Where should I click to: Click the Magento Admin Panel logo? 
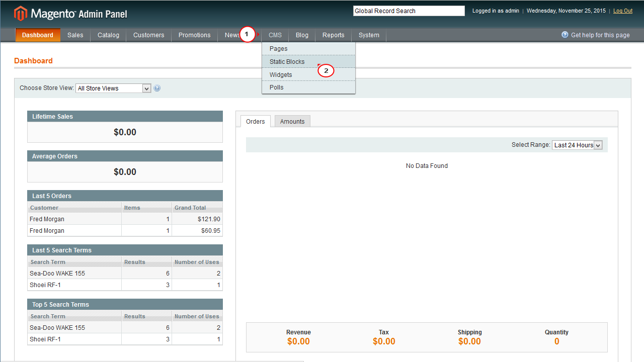(x=71, y=13)
